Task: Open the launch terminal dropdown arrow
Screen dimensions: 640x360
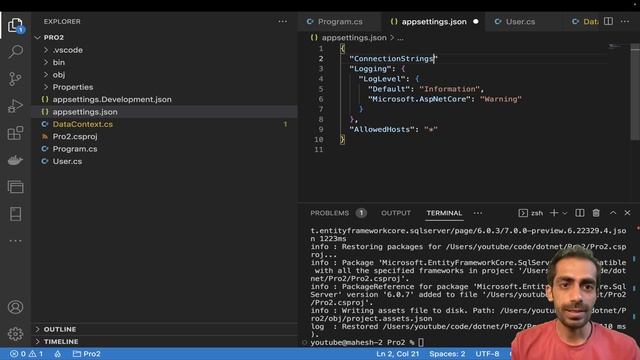Action: (565, 213)
